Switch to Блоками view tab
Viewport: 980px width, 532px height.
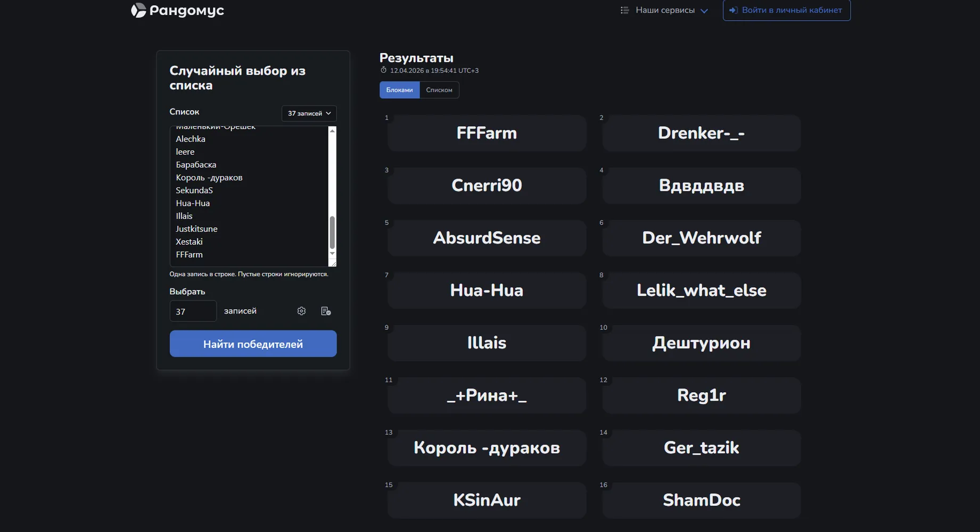[399, 90]
